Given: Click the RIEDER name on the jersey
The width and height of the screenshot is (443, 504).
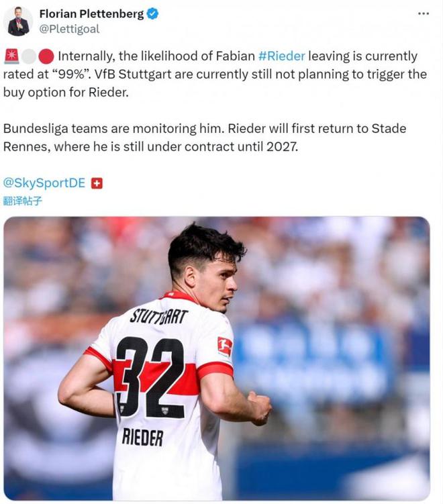Looking at the screenshot, I should pos(143,437).
